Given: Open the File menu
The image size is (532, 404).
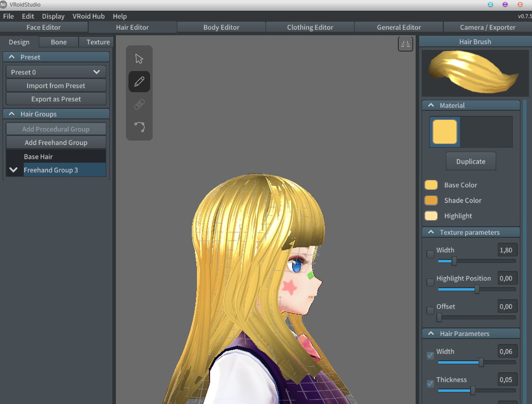Looking at the screenshot, I should (9, 16).
